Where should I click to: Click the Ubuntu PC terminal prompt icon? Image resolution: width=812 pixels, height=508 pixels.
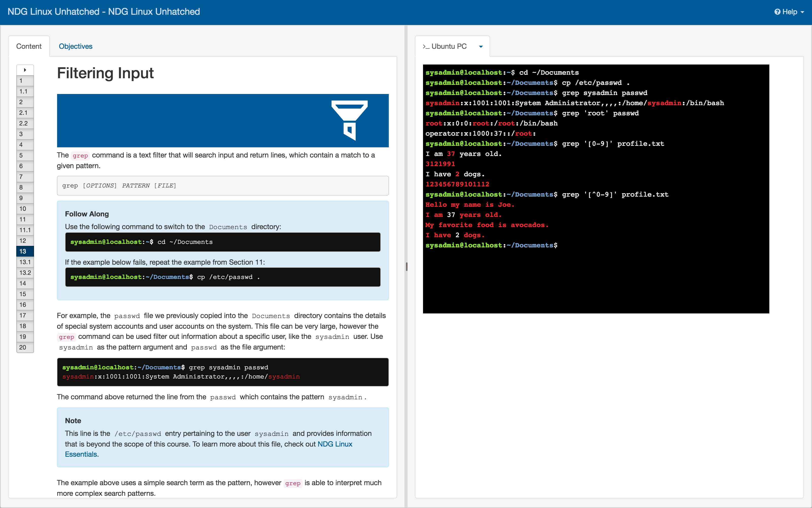click(x=426, y=46)
